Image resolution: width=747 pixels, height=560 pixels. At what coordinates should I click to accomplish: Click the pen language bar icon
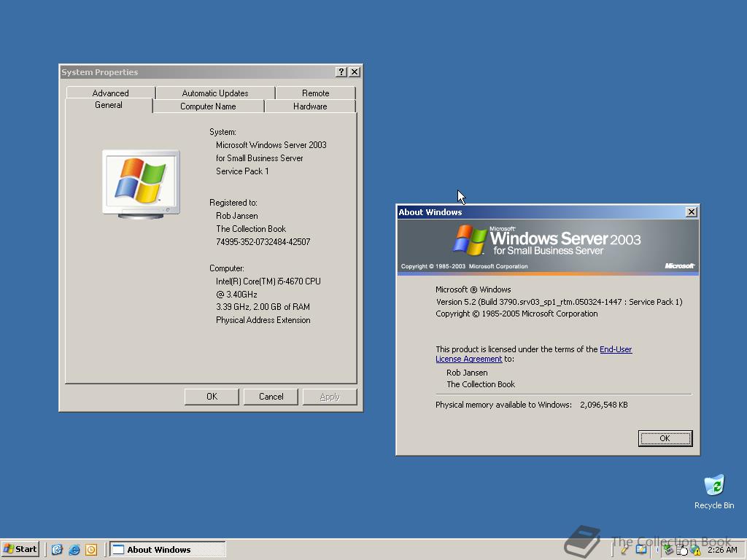click(624, 550)
